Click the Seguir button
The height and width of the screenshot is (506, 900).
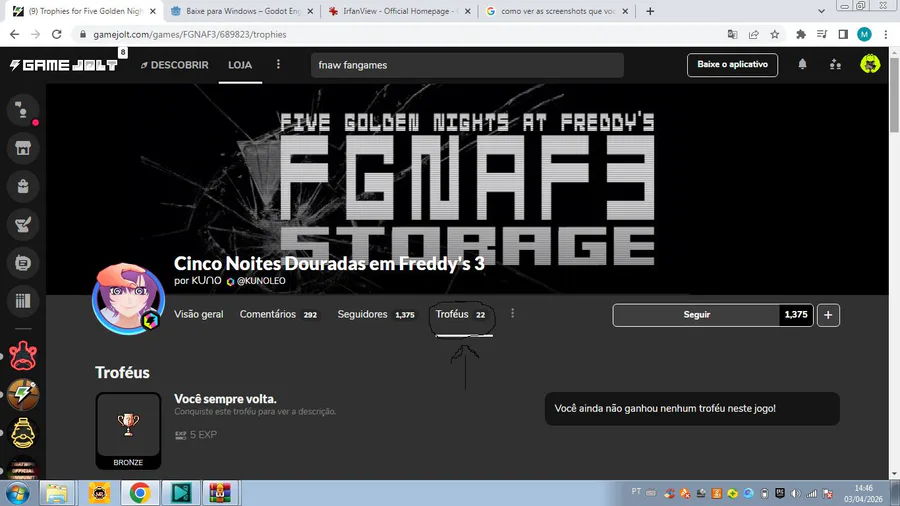696,314
